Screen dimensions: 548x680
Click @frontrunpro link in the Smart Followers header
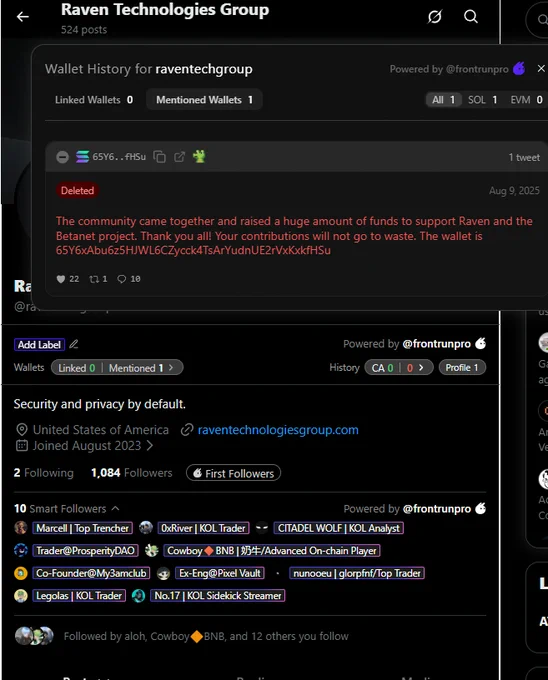[x=437, y=509]
